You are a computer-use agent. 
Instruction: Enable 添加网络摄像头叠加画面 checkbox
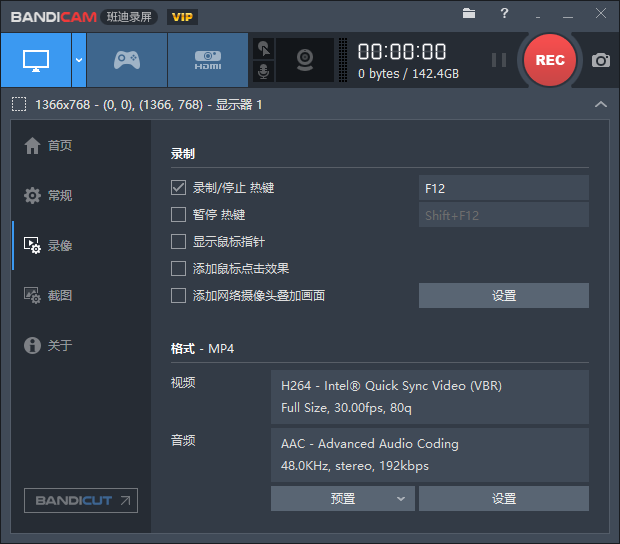pyautogui.click(x=178, y=295)
